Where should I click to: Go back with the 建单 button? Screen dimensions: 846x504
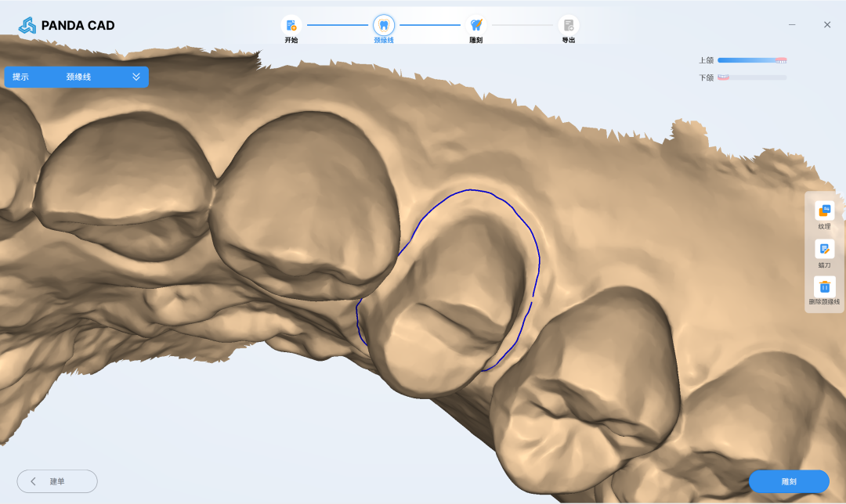[57, 481]
